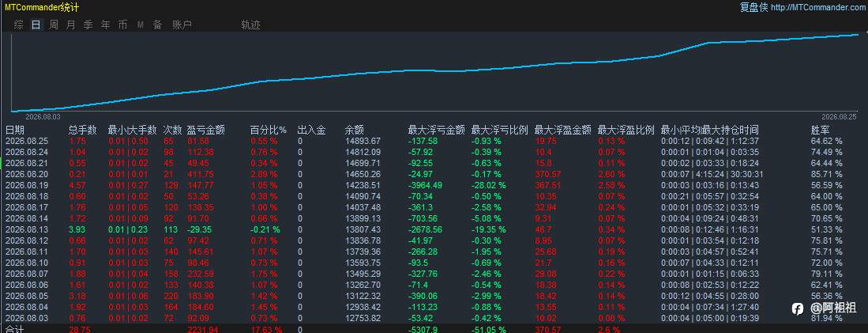Image resolution: width=868 pixels, height=333 pixels.
Task: Select the 2026.08.10 date cell
Action: click(27, 263)
